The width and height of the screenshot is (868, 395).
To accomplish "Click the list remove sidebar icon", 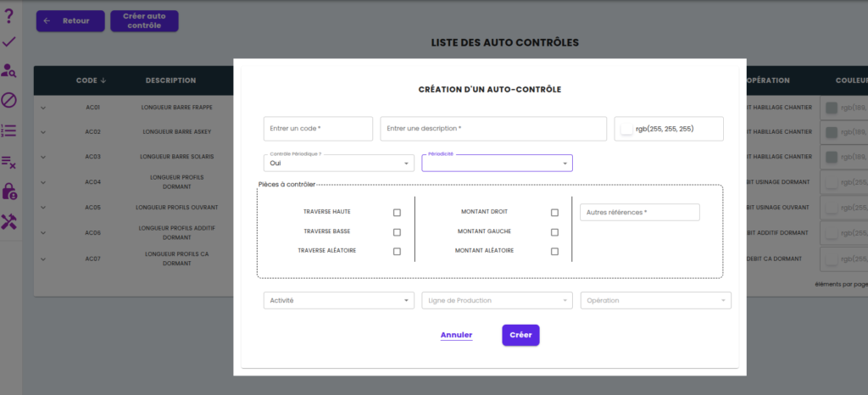I will pyautogui.click(x=9, y=161).
